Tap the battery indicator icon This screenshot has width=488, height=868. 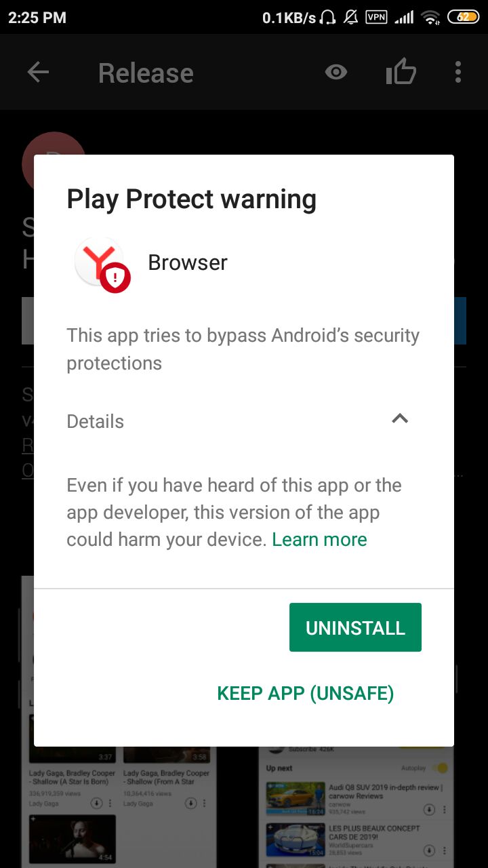tap(463, 18)
